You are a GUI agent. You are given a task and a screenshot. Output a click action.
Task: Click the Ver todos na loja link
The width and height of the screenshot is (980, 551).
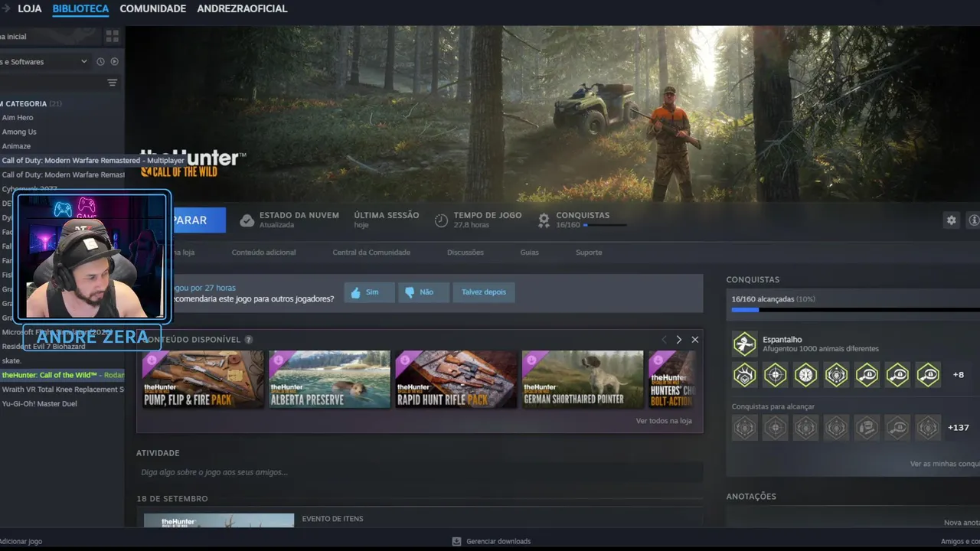[x=664, y=421]
